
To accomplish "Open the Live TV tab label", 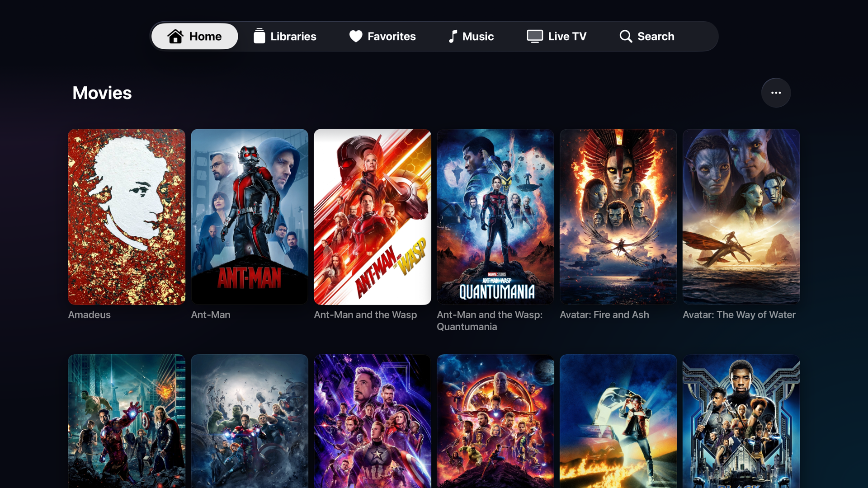I will click(x=567, y=36).
